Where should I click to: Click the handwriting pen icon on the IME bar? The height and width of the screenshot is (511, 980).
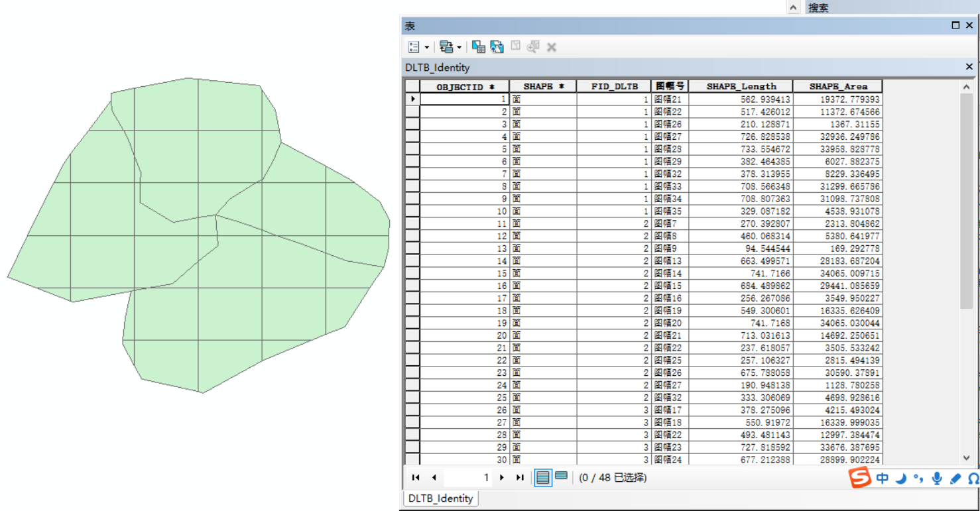pyautogui.click(x=954, y=478)
